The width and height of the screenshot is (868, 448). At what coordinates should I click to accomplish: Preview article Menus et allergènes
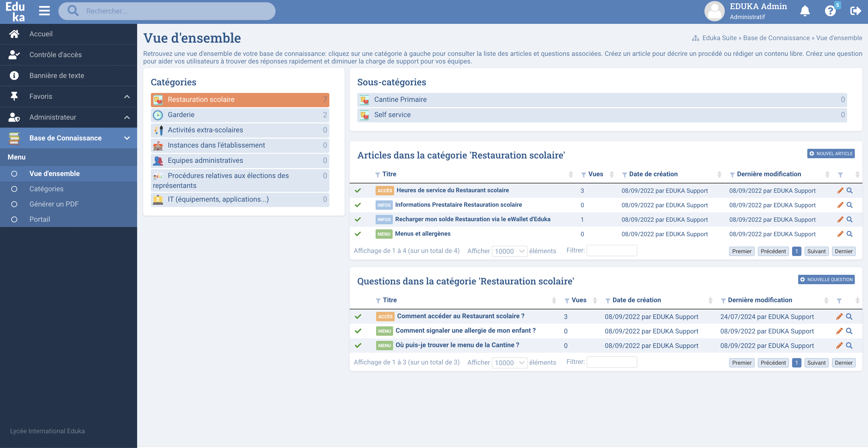pos(849,234)
